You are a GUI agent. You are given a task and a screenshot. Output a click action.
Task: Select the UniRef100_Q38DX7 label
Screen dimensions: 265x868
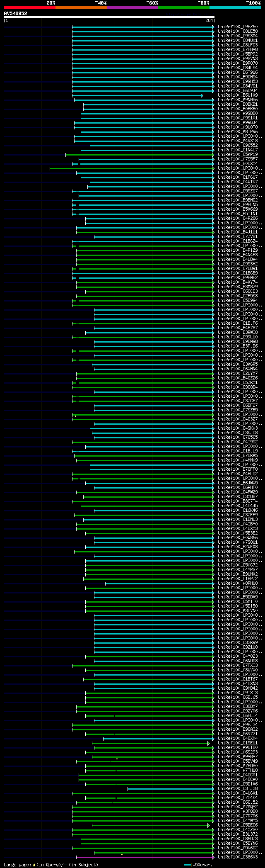click(x=238, y=707)
